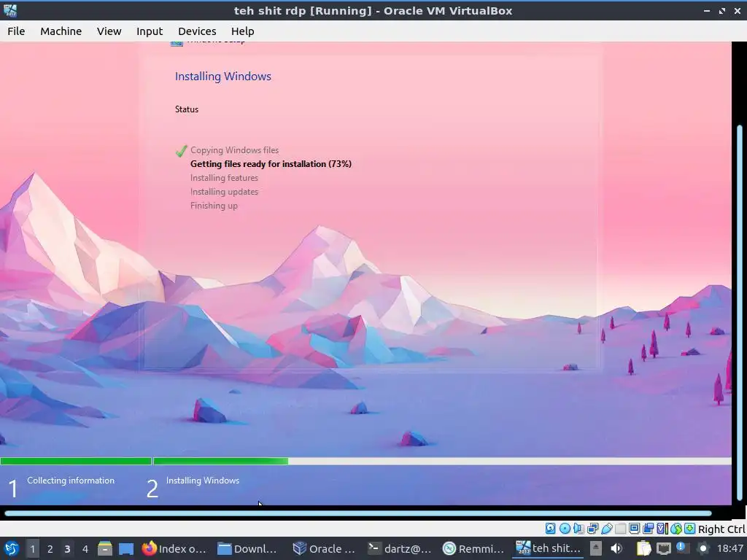Switch to the 'dartz@...' terminal taskbar item
The width and height of the screenshot is (747, 560).
tap(399, 548)
